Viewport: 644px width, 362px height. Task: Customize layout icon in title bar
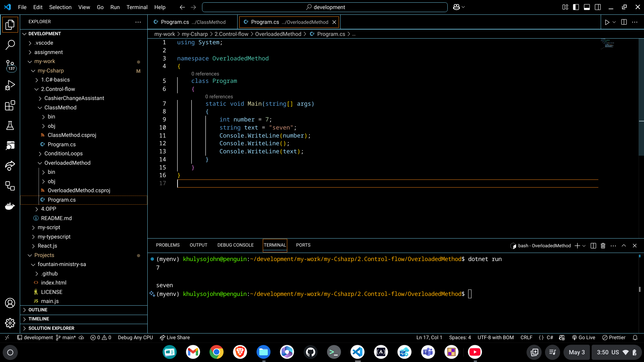coord(565,7)
